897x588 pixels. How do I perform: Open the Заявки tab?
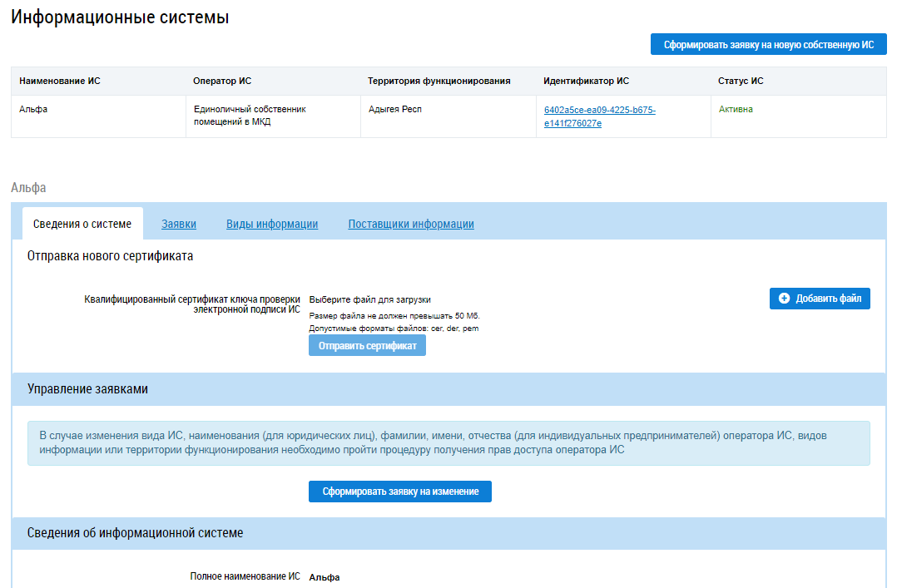[179, 224]
